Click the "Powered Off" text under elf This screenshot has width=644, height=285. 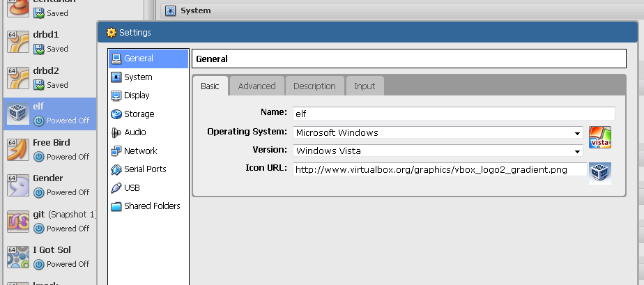coord(68,121)
